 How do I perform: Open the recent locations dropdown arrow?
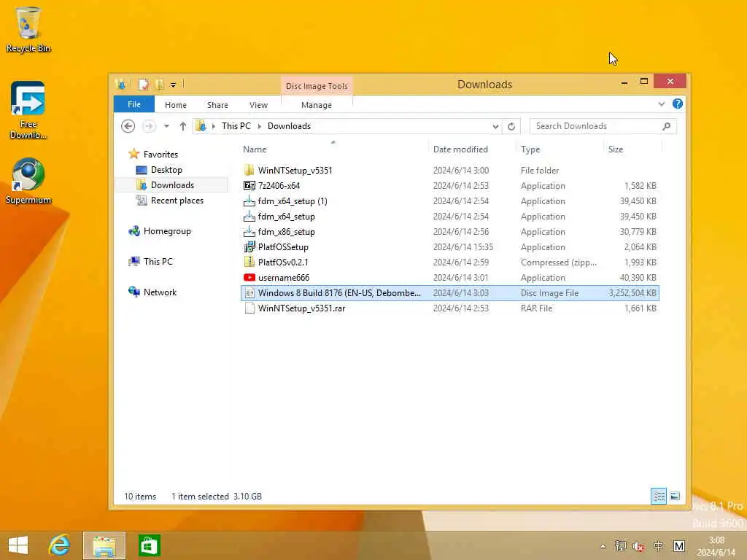[x=166, y=126]
